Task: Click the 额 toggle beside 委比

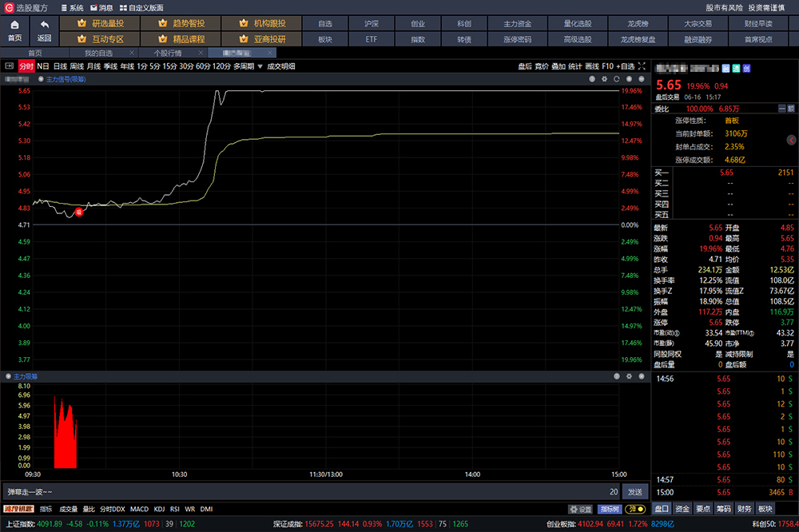Action: tap(791, 109)
